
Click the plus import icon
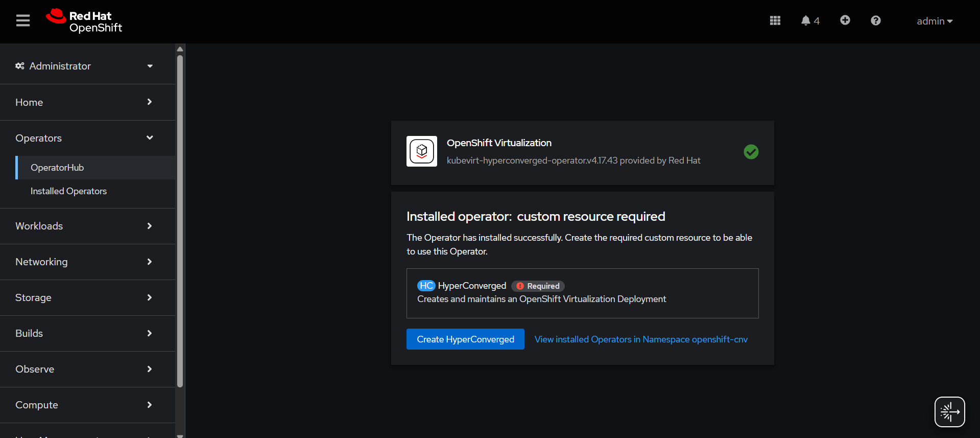click(845, 20)
